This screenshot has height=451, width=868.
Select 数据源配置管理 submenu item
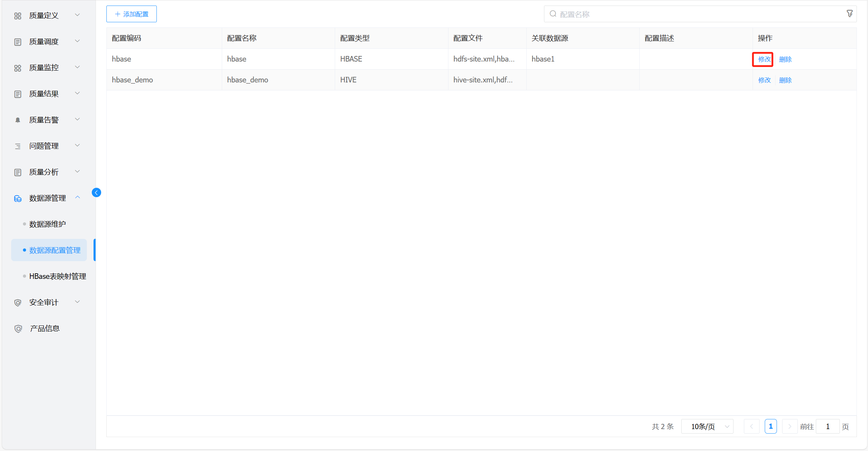click(x=55, y=250)
